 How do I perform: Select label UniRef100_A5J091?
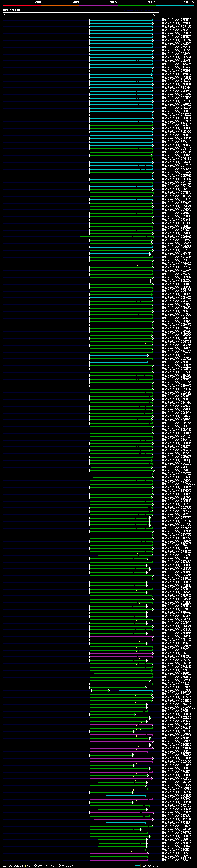tap(177, 54)
